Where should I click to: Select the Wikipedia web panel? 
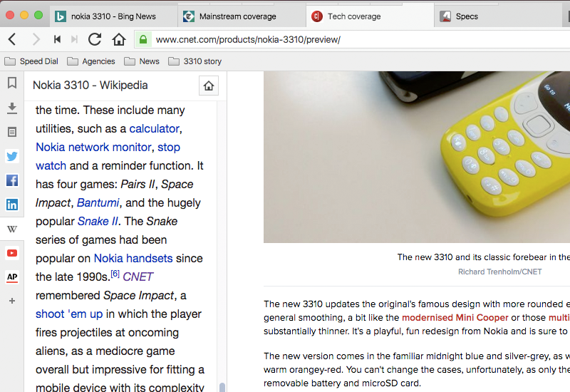pos(12,229)
